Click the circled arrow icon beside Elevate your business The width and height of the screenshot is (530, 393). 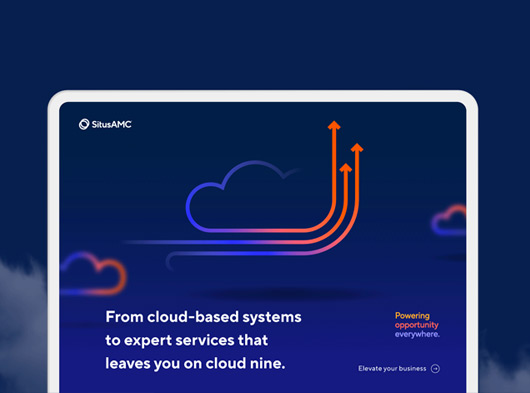[435, 368]
